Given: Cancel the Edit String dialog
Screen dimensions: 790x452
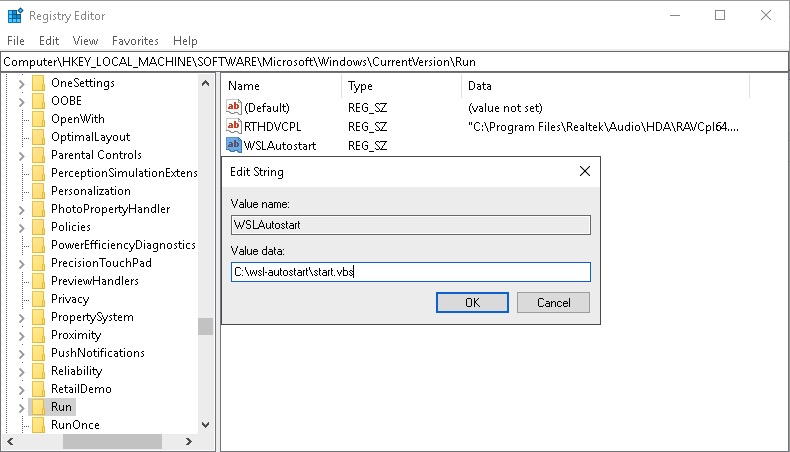Looking at the screenshot, I should pyautogui.click(x=553, y=302).
